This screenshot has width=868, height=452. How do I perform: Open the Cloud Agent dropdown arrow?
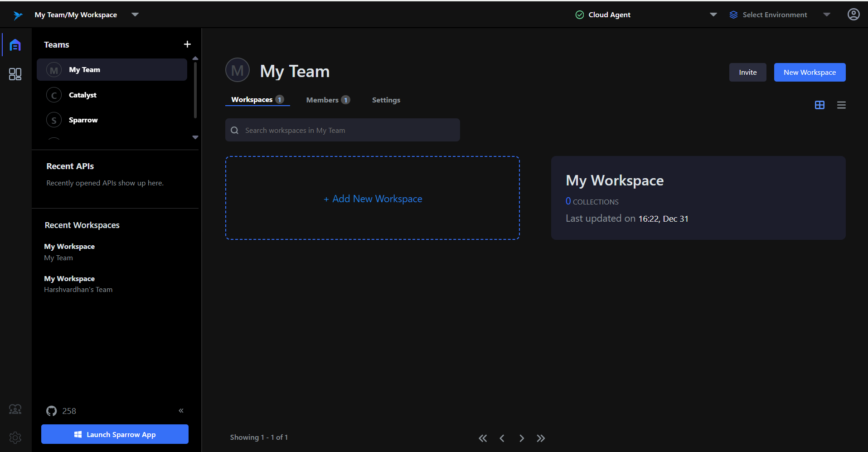(x=713, y=15)
